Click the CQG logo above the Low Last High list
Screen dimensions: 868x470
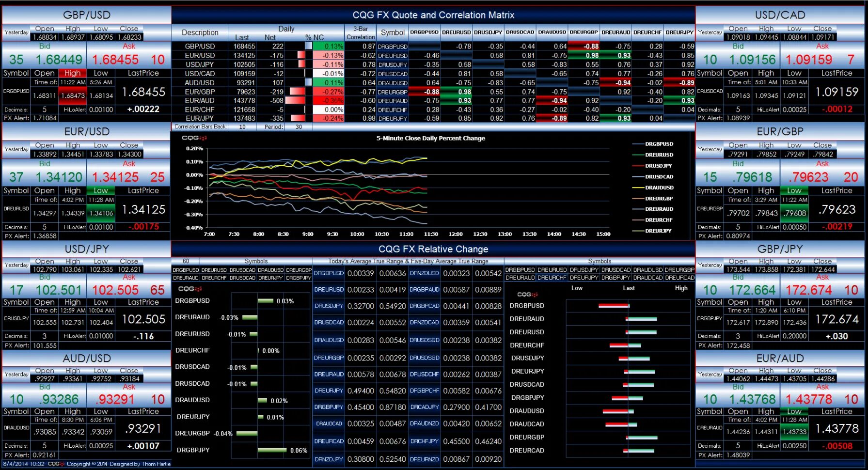click(527, 294)
